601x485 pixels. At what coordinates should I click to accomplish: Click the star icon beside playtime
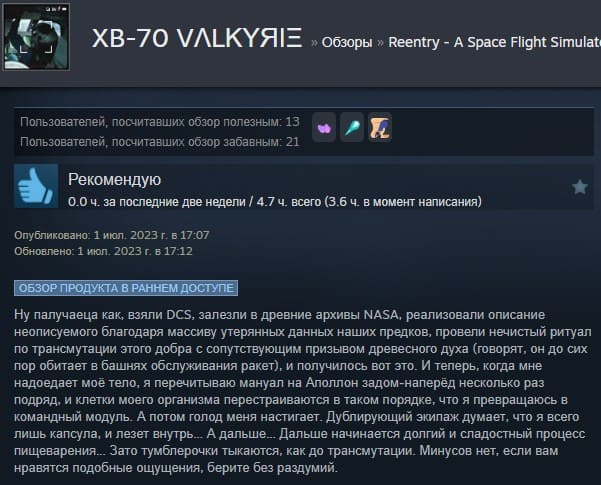tap(580, 187)
